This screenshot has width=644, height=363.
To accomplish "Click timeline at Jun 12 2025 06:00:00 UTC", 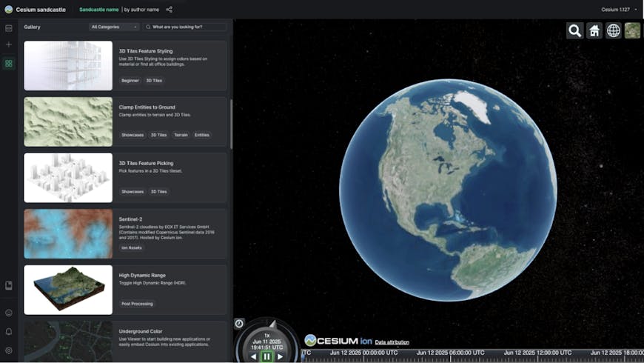I will pyautogui.click(x=451, y=353).
